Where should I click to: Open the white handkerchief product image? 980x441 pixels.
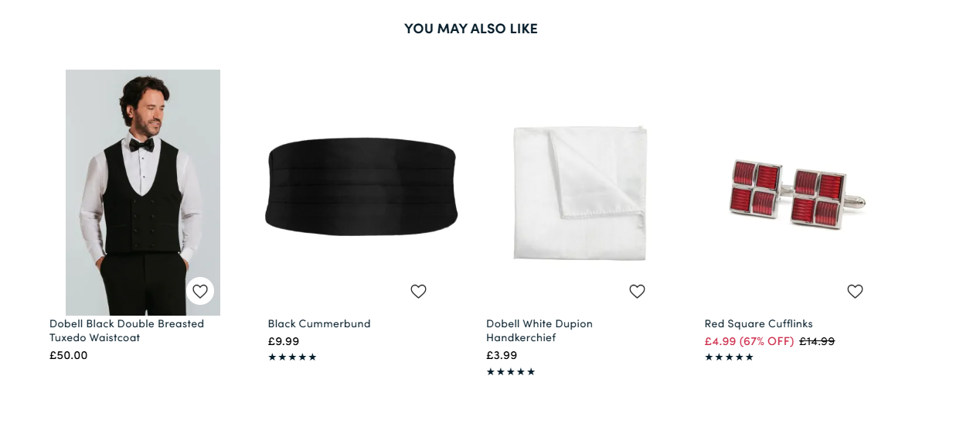pyautogui.click(x=580, y=193)
